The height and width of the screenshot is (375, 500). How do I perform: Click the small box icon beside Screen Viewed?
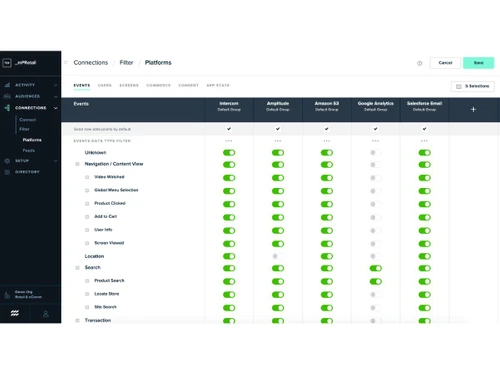(x=87, y=243)
